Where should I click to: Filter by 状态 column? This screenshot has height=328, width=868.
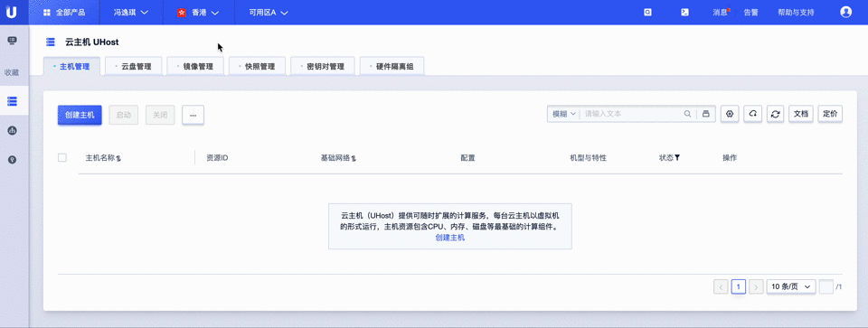click(669, 157)
